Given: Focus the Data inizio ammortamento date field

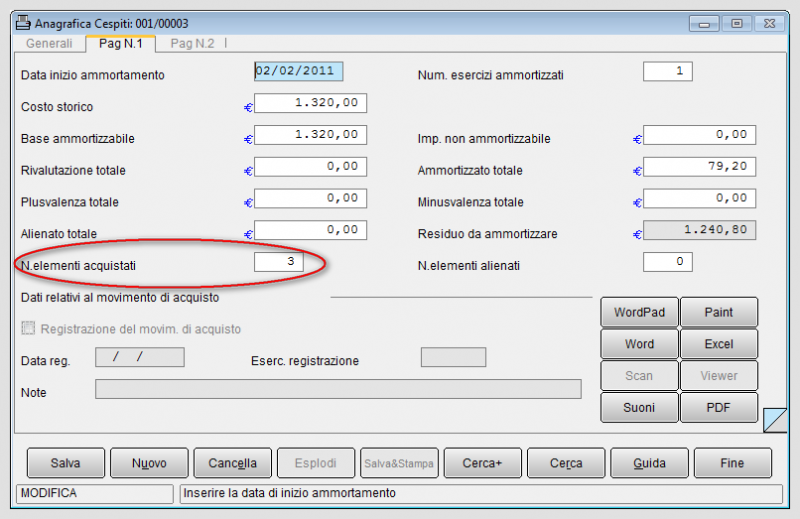Looking at the screenshot, I should point(298,71).
